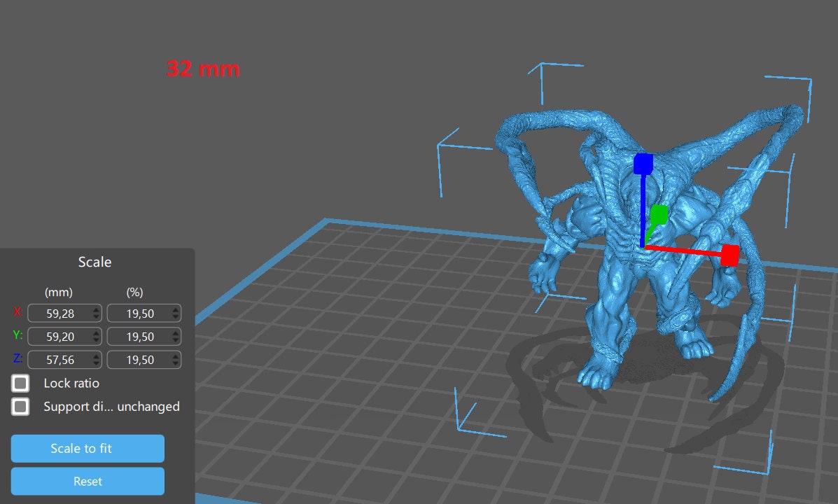Click the Y size mm input field
838x504 pixels.
coord(59,337)
